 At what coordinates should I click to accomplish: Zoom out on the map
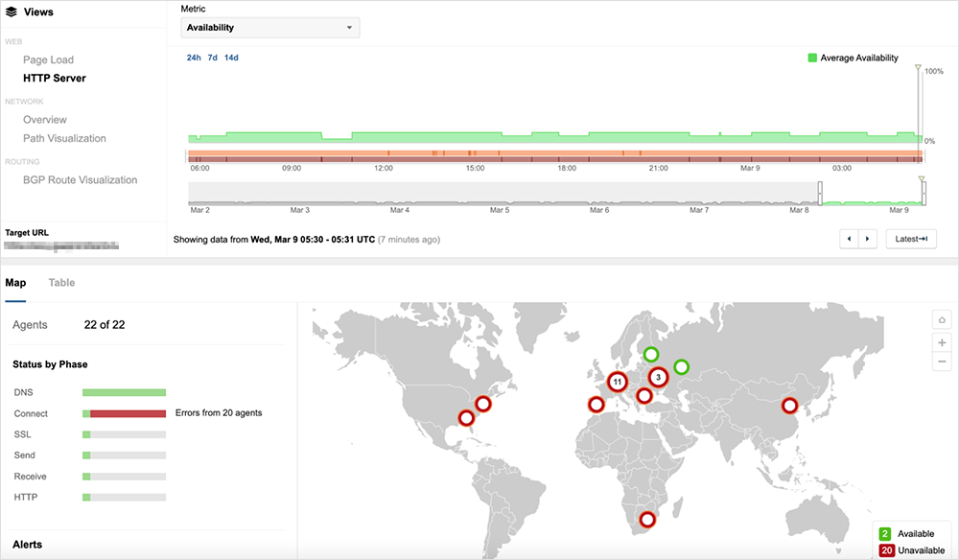click(x=942, y=362)
